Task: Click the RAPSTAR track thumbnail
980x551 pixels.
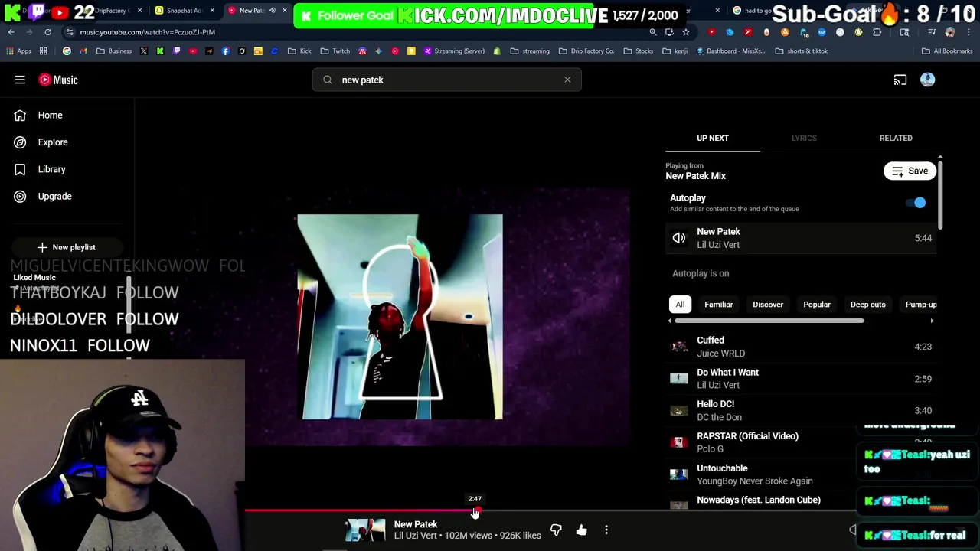Action: 679,442
